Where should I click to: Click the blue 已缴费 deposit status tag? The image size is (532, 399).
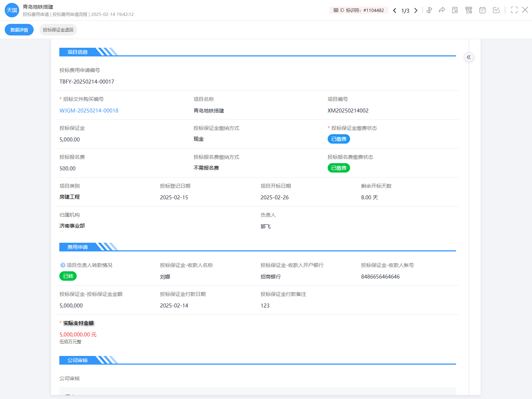tap(339, 139)
